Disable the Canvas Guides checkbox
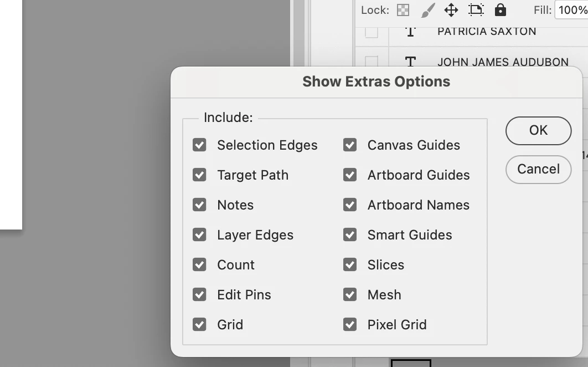588x367 pixels. [x=350, y=145]
